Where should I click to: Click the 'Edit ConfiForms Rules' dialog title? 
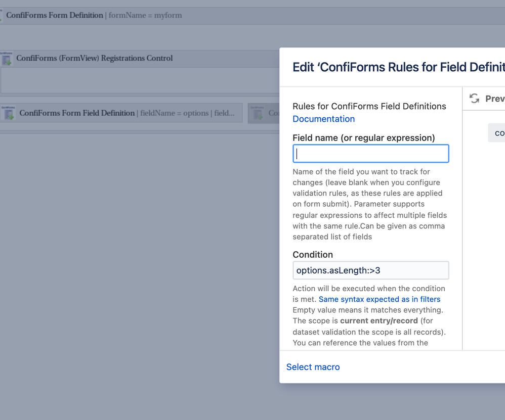(398, 67)
